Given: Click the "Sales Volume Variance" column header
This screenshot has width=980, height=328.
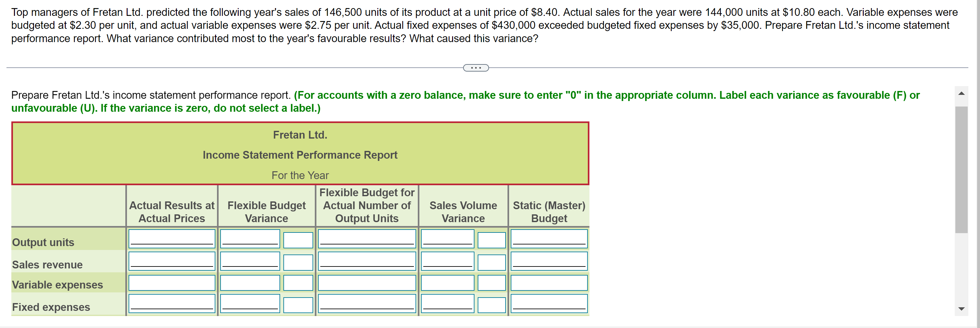Looking at the screenshot, I should coord(463,212).
